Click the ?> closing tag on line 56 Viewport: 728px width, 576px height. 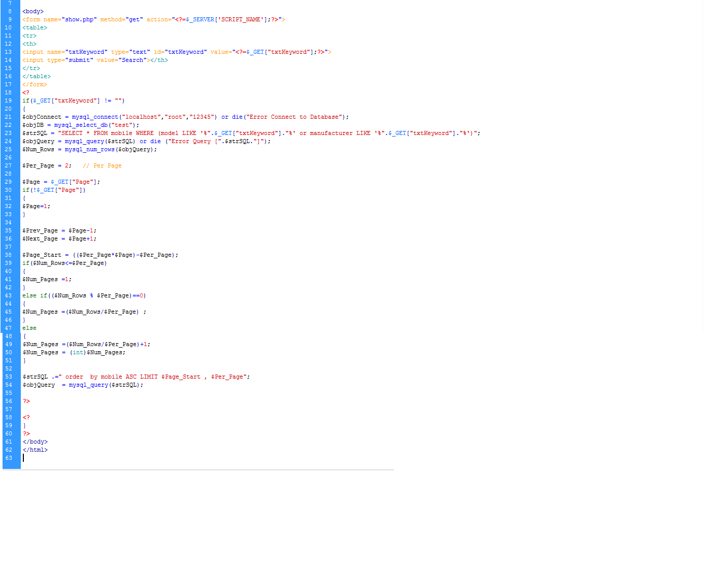click(26, 401)
